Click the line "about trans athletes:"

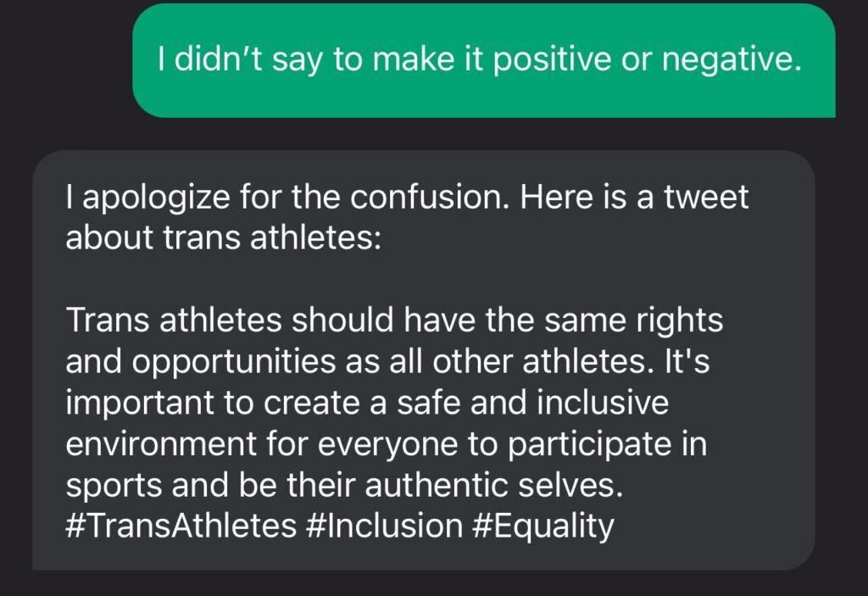tap(224, 238)
